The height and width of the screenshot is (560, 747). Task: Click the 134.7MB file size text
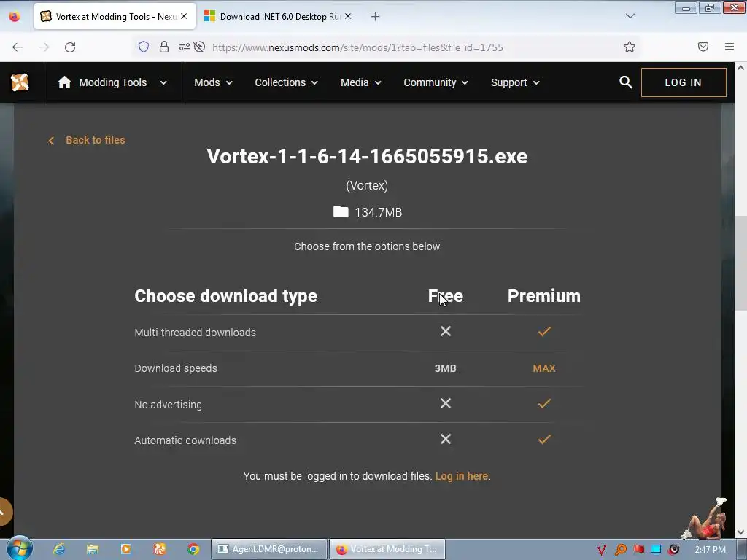point(379,212)
